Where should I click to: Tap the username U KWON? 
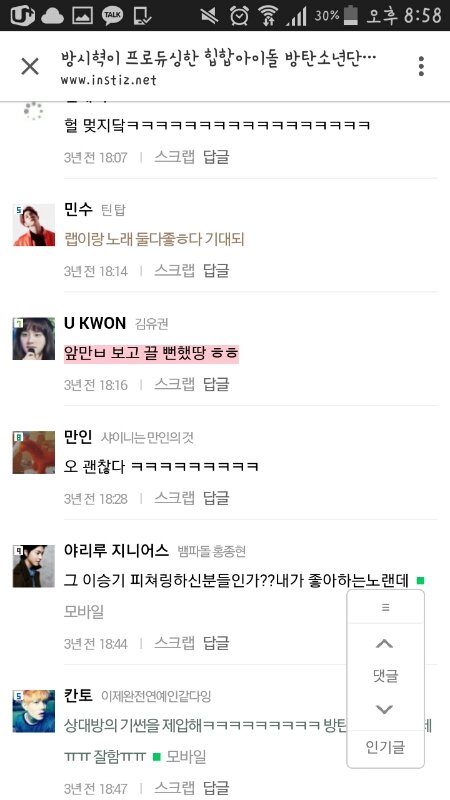pyautogui.click(x=95, y=323)
